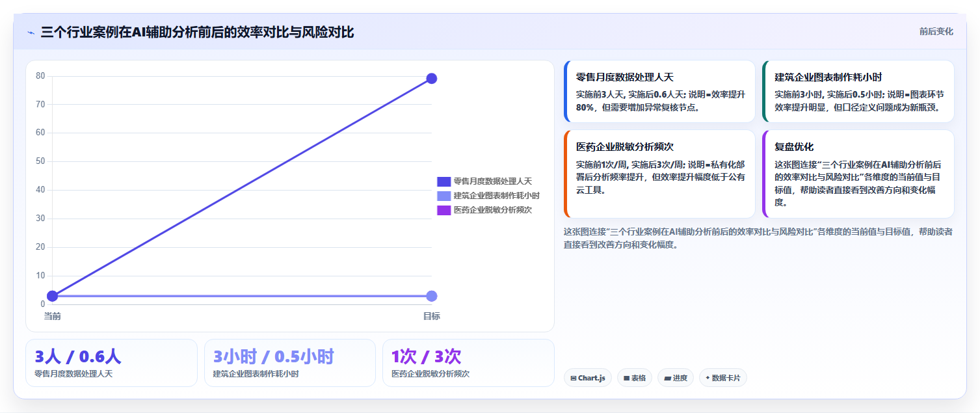Open the 复盘优化 card heading

794,147
